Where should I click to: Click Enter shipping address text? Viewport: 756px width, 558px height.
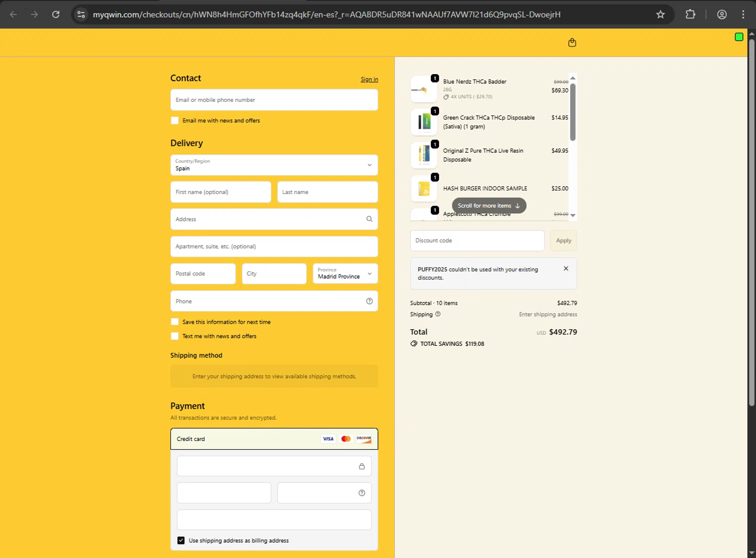[x=548, y=314]
